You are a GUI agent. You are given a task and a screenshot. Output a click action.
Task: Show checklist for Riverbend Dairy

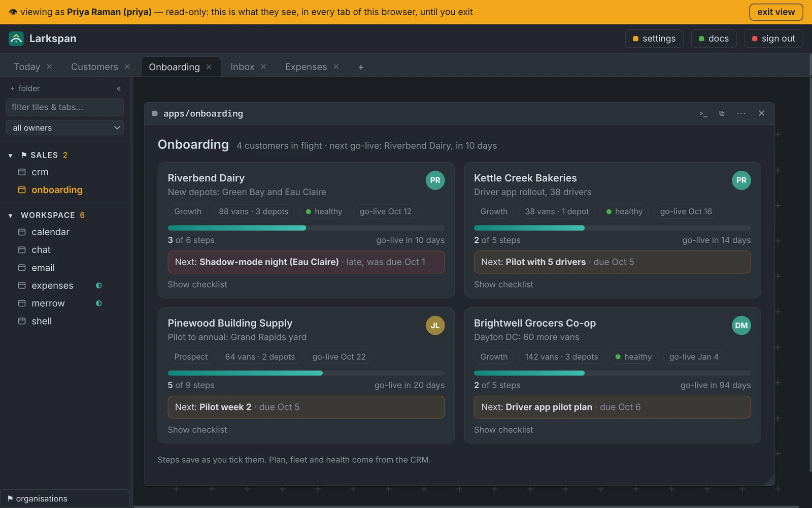pos(197,284)
